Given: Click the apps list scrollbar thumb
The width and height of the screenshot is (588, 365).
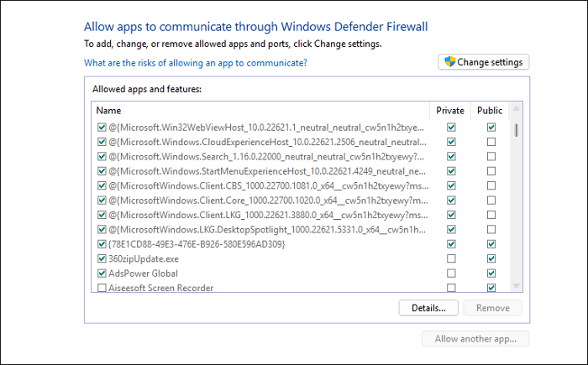Looking at the screenshot, I should click(x=517, y=130).
